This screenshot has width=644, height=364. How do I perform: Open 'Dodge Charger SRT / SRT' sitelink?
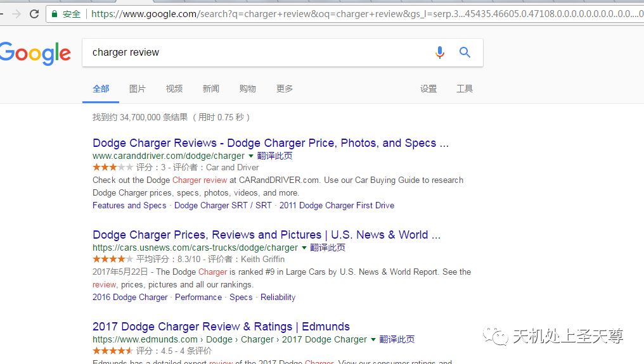222,205
